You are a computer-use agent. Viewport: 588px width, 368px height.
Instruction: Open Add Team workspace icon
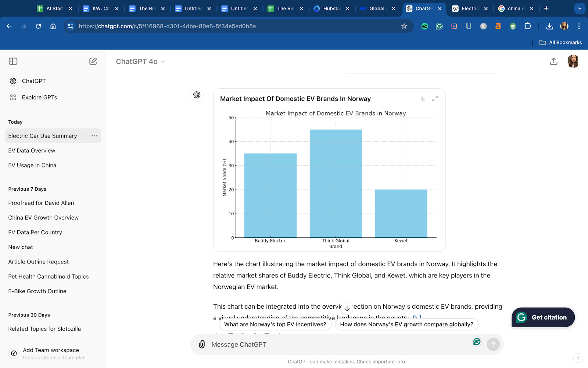pyautogui.click(x=14, y=353)
